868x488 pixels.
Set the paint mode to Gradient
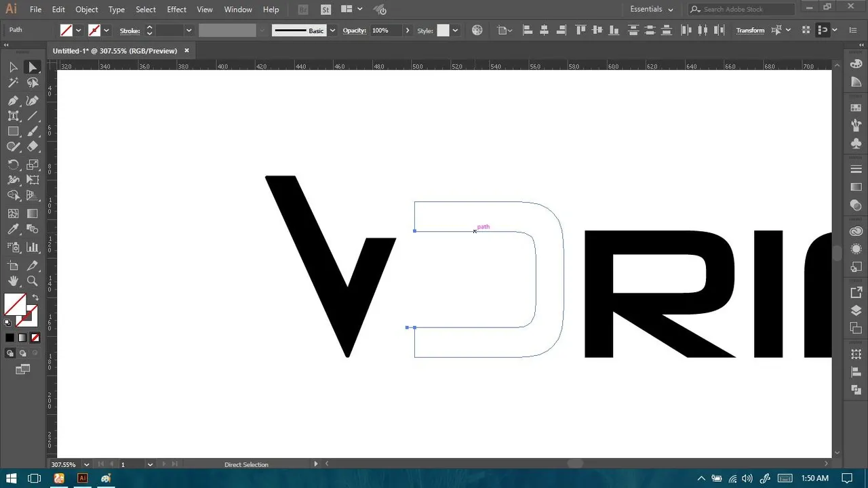[x=22, y=338]
